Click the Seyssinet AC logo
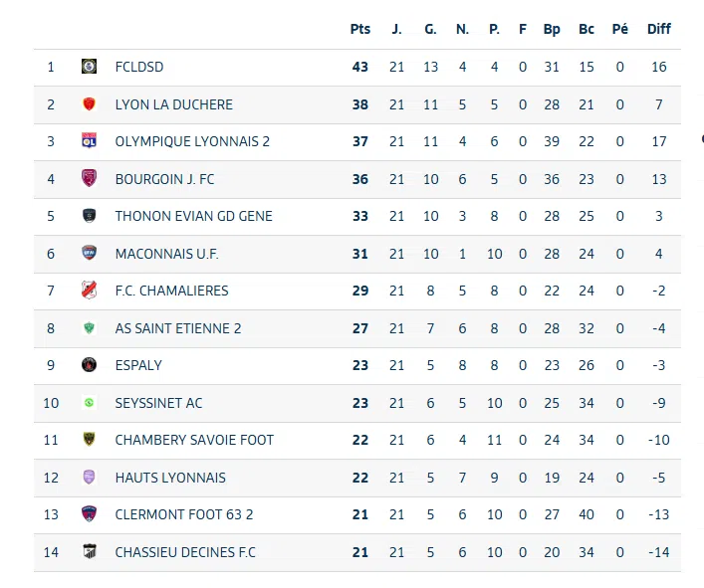This screenshot has width=704, height=588. [89, 403]
